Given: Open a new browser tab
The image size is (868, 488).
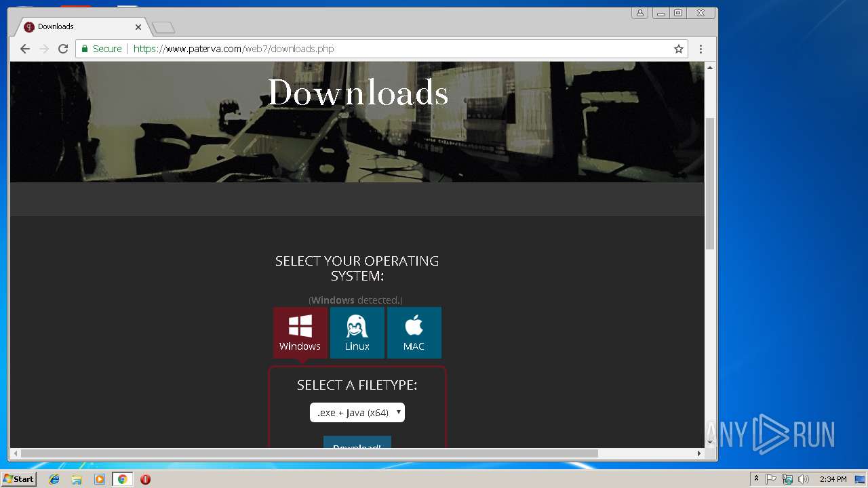Looking at the screenshot, I should click(163, 28).
